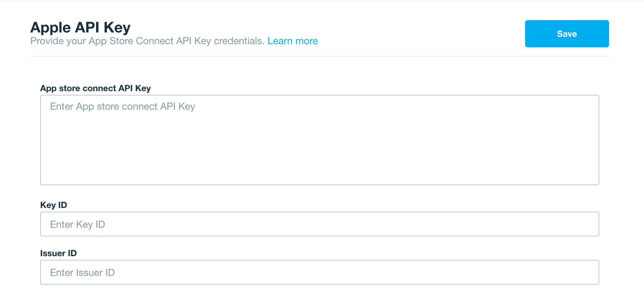This screenshot has height=292, width=644.
Task: Click the 'Issuer ID' field label
Action: (58, 253)
